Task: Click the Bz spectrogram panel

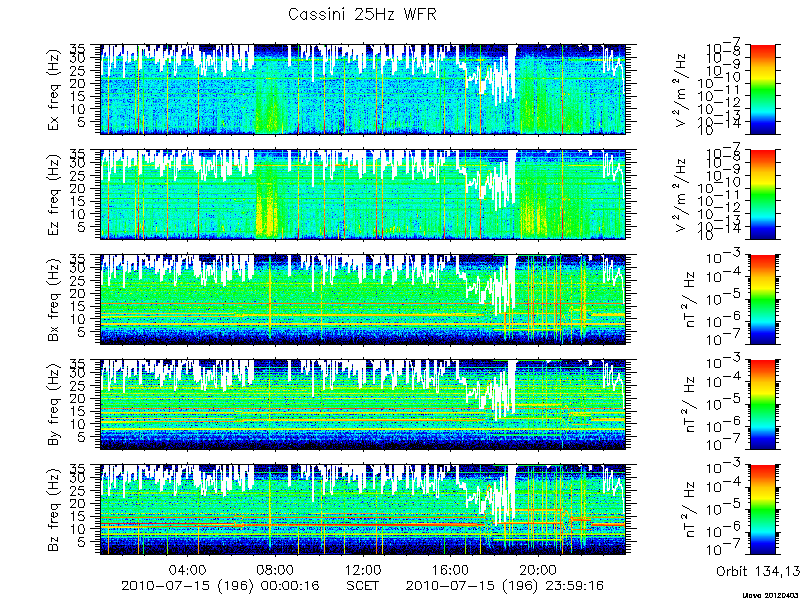Action: (363, 509)
